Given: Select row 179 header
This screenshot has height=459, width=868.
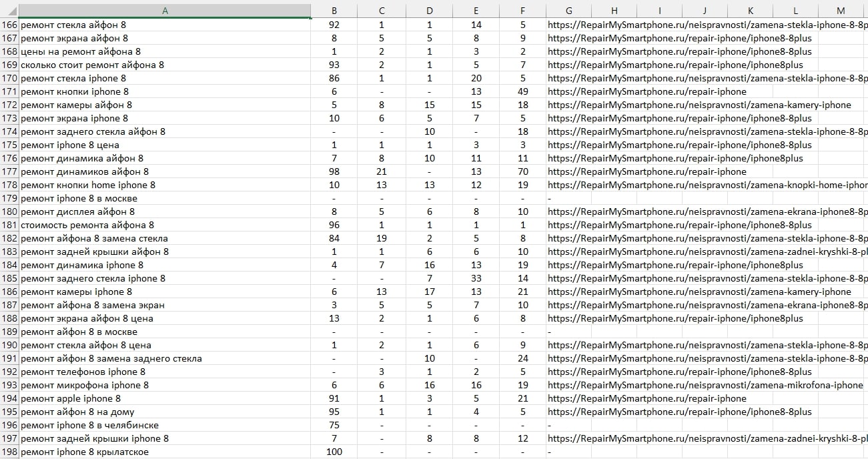Looking at the screenshot, I should coord(9,198).
